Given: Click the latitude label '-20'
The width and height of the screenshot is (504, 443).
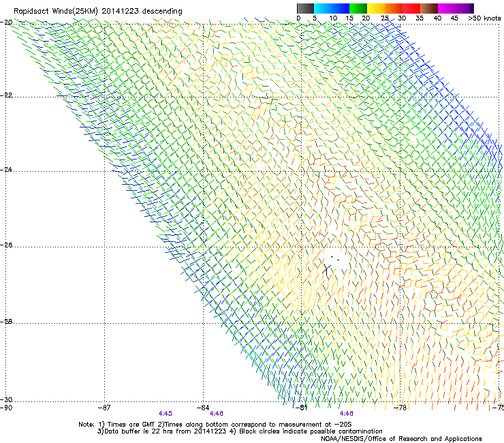Looking at the screenshot, I should 6,22.
